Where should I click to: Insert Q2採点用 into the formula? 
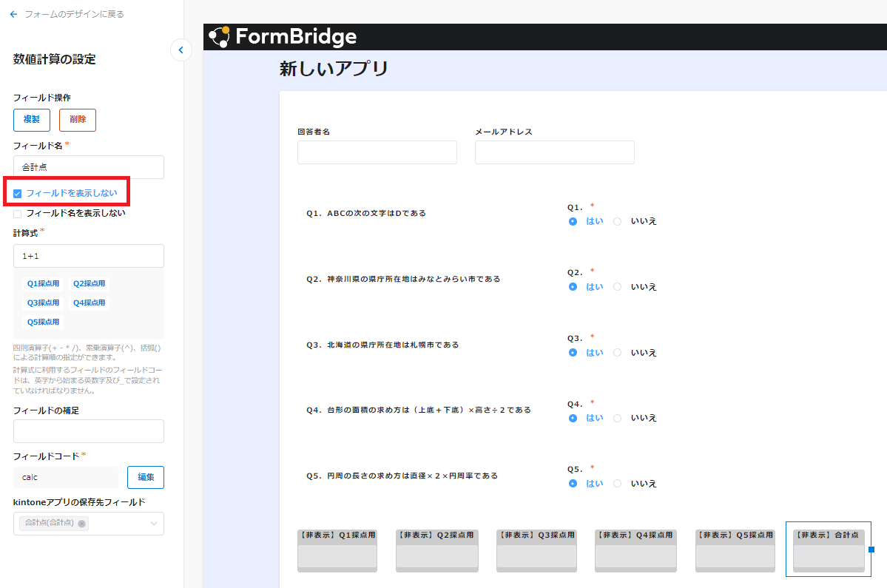click(x=89, y=284)
